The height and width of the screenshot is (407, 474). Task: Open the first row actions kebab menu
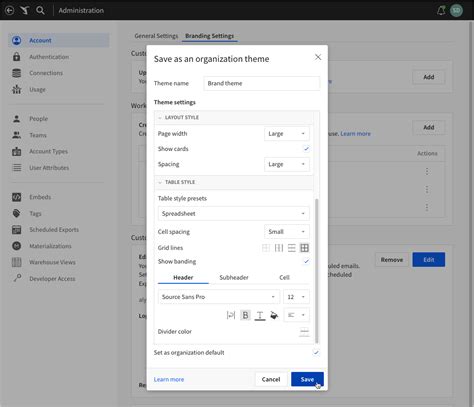pos(427,171)
